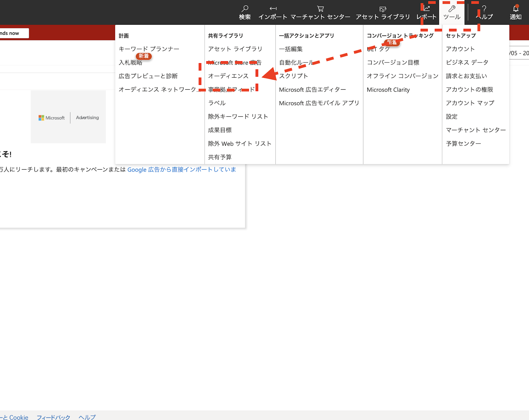
Task: Select 事業拠点フィード
Action: [231, 90]
